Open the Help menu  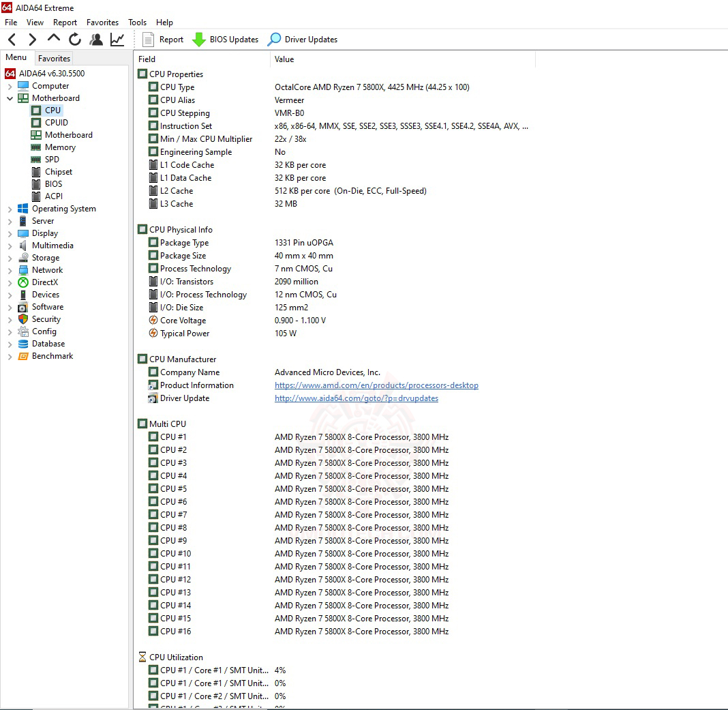tap(164, 23)
